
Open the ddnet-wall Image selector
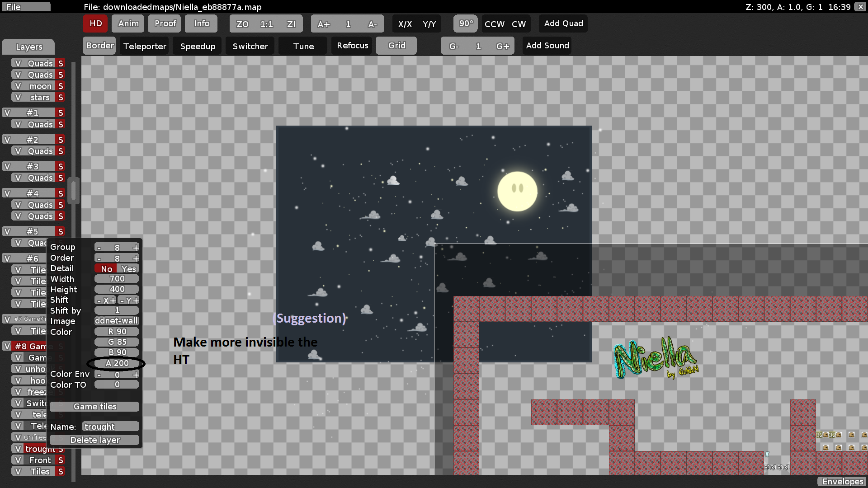pos(116,320)
